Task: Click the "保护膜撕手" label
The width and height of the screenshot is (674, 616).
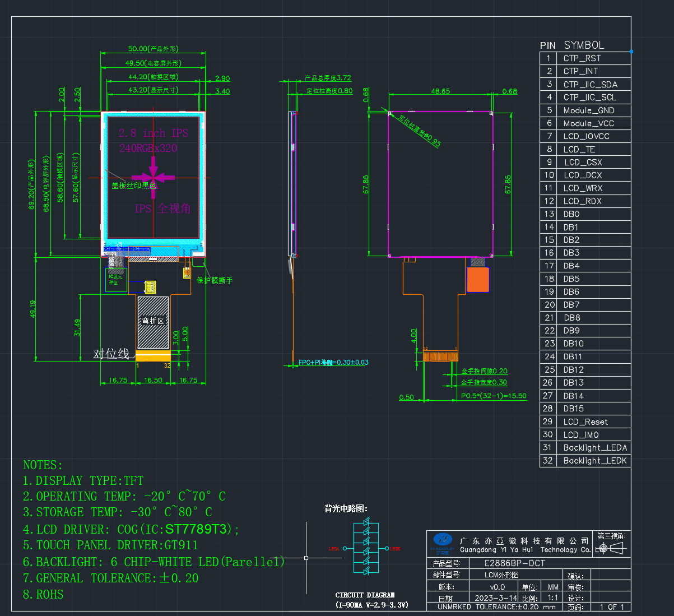Action: (215, 280)
